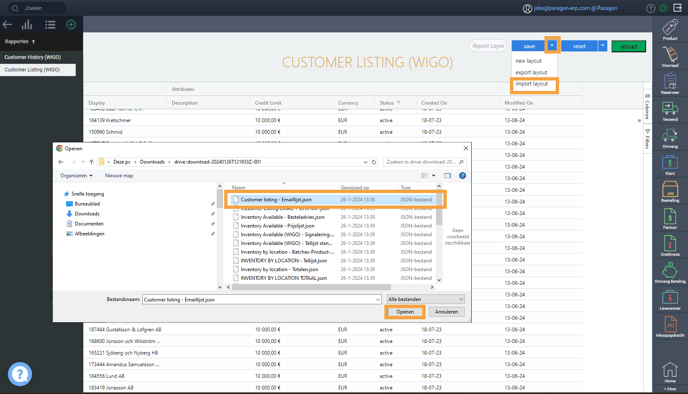Expand the address bar path dropdown
688x394 pixels.
coord(365,162)
